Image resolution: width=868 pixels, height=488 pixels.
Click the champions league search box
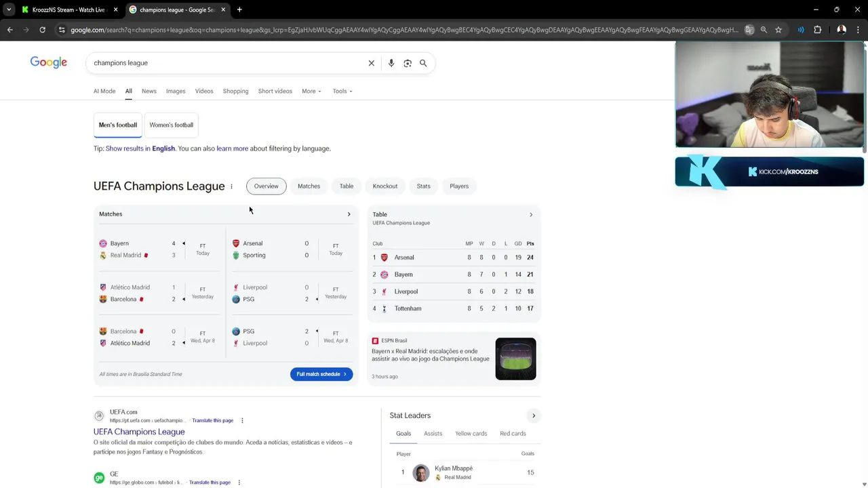point(227,63)
